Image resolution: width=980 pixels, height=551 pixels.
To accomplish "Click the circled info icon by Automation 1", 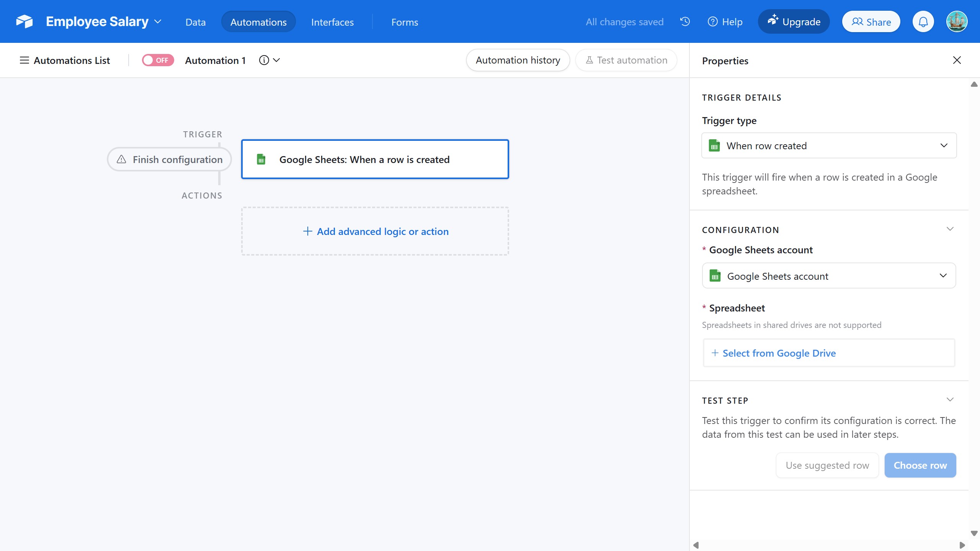I will pyautogui.click(x=264, y=60).
